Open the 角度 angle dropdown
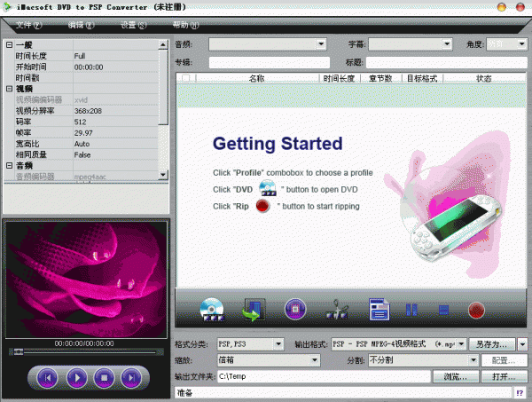Viewport: 532px width, 402px height. pos(522,43)
